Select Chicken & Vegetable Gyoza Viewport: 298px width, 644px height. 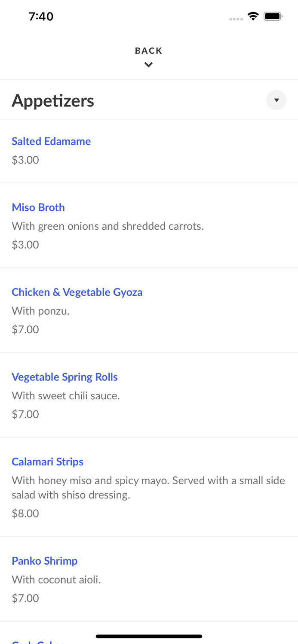[x=77, y=292]
